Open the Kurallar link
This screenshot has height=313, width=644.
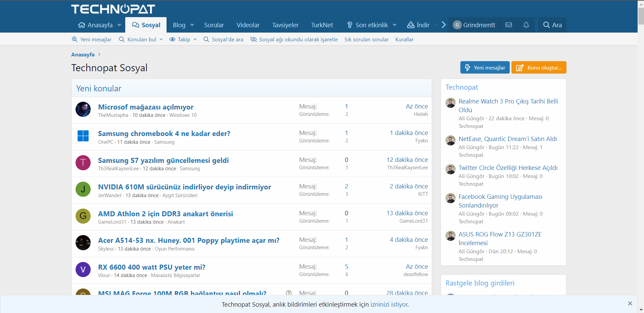tap(404, 39)
